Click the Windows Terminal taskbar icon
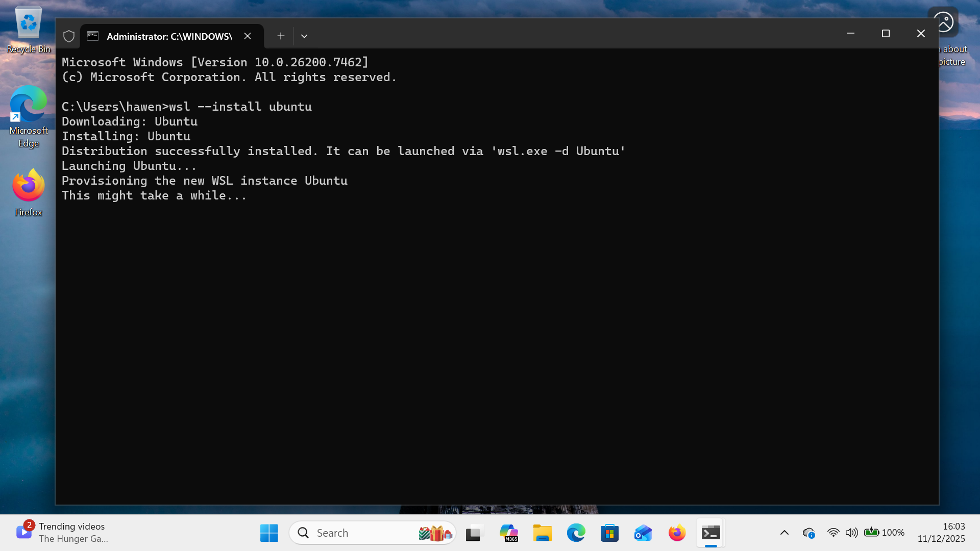Viewport: 980px width, 551px height. click(711, 532)
